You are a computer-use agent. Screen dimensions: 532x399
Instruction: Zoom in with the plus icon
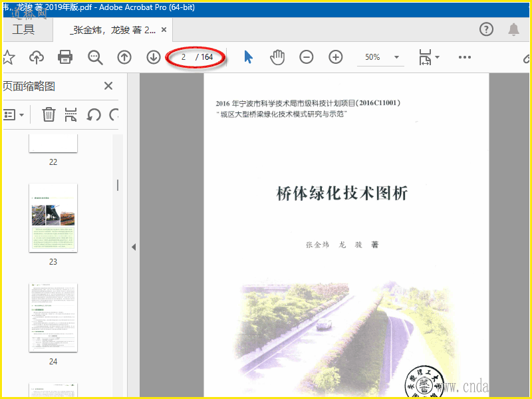336,57
